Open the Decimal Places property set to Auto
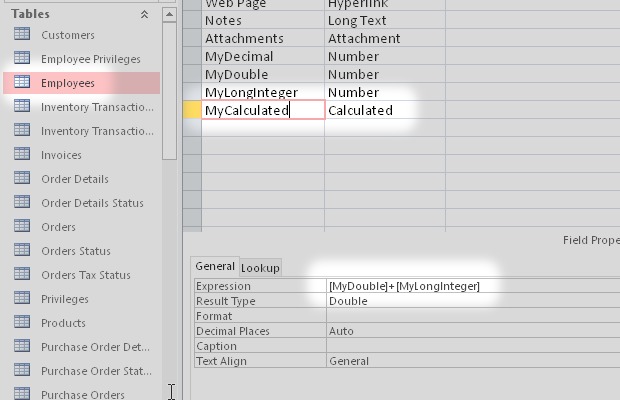Screen dimensions: 620x400 pos(470,331)
